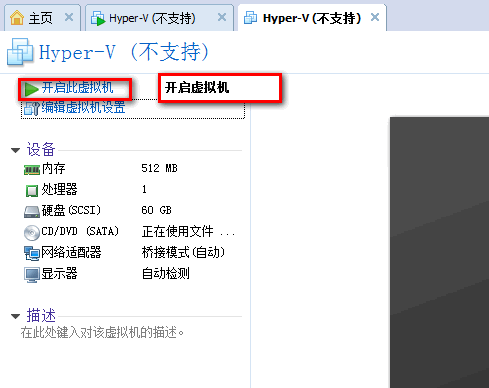The width and height of the screenshot is (489, 388).
Task: Click the processor chip icon
Action: [32, 191]
